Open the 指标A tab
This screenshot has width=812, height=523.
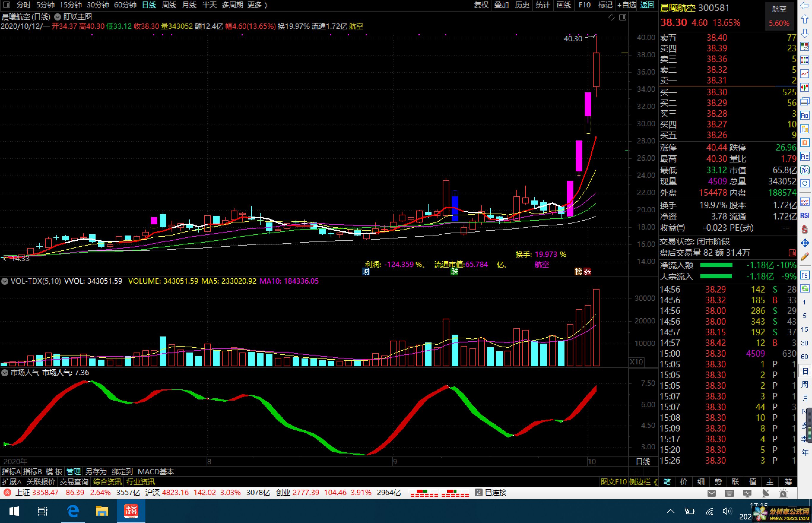tap(11, 471)
